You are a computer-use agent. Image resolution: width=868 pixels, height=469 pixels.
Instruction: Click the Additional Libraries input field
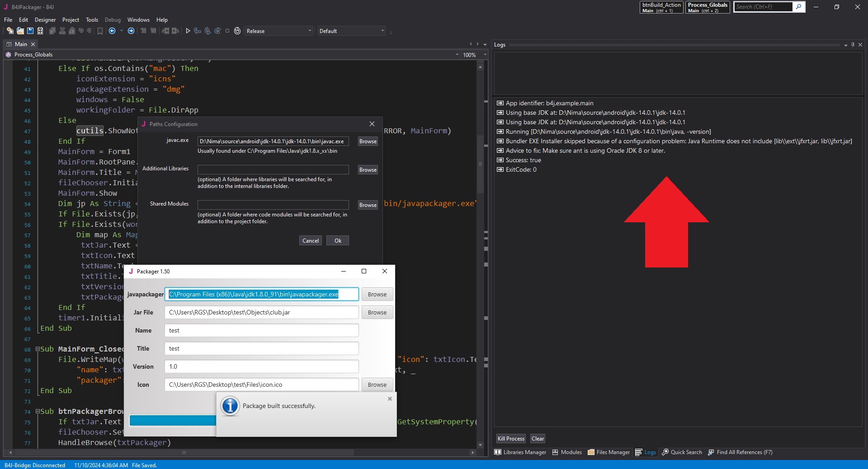[273, 169]
